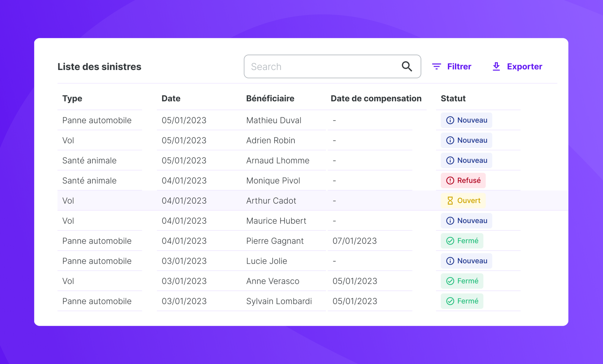The image size is (603, 364).
Task: Select Lucie Jolie beneficiary cell
Action: tap(266, 261)
